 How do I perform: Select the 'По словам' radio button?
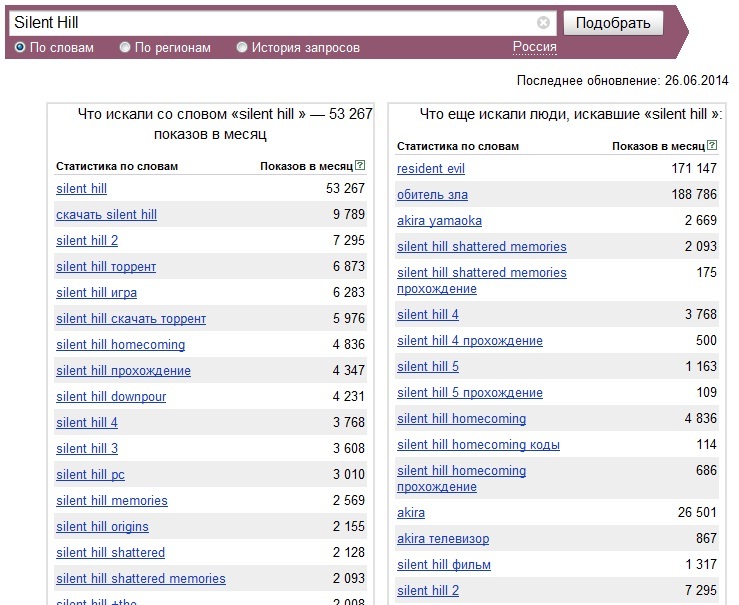[20, 48]
